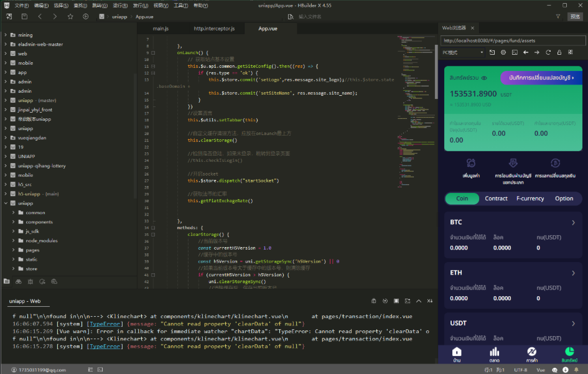Collapse the console panel with up chevron
The width and height of the screenshot is (588, 374).
(419, 301)
